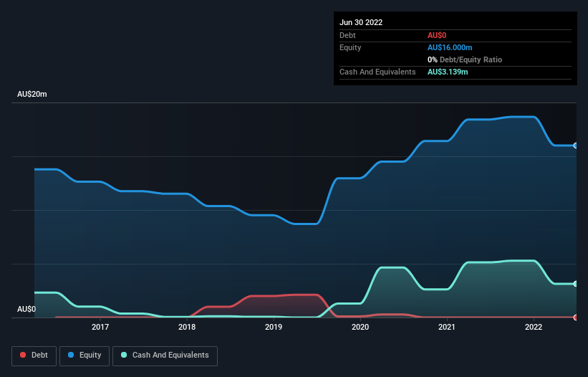Click the AU$20m y-axis label
The width and height of the screenshot is (588, 377).
[x=32, y=94]
